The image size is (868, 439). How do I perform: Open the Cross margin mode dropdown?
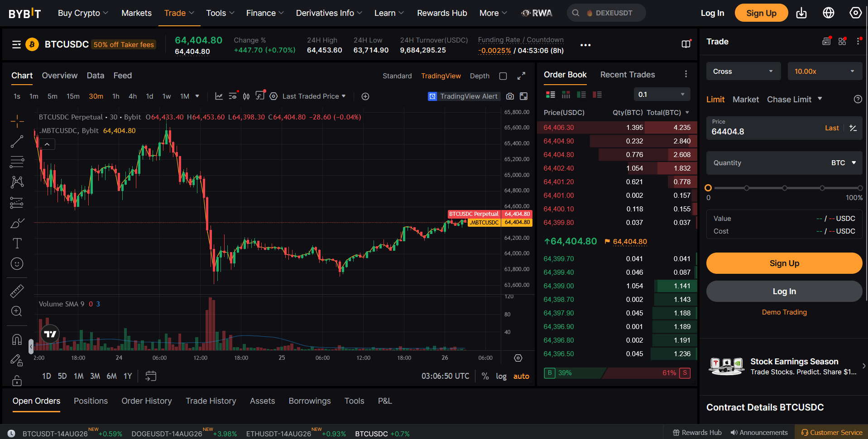(743, 72)
